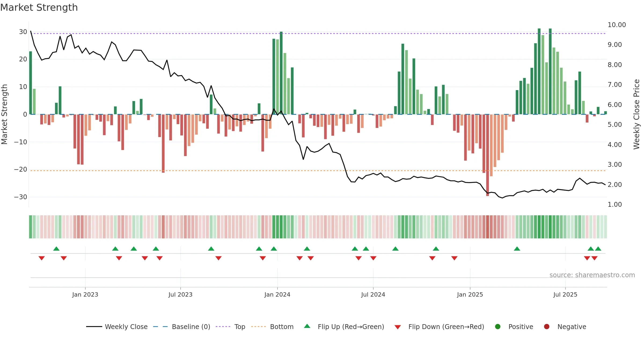Toggle Flip Down (Green→Red) legend entry

click(439, 327)
